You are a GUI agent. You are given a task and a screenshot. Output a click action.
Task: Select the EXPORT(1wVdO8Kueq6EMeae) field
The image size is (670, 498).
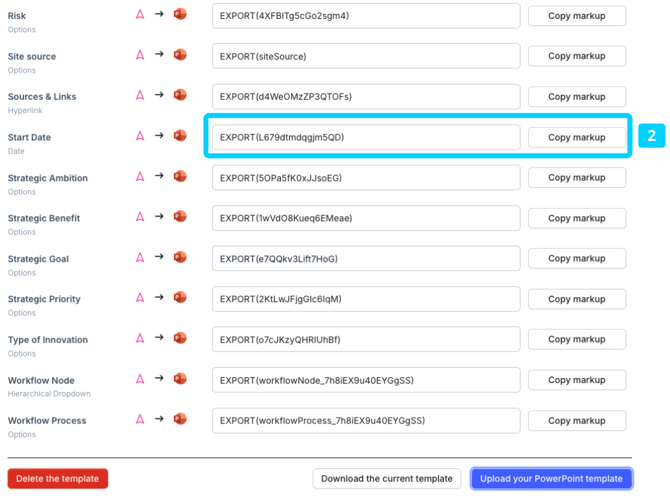pyautogui.click(x=366, y=218)
